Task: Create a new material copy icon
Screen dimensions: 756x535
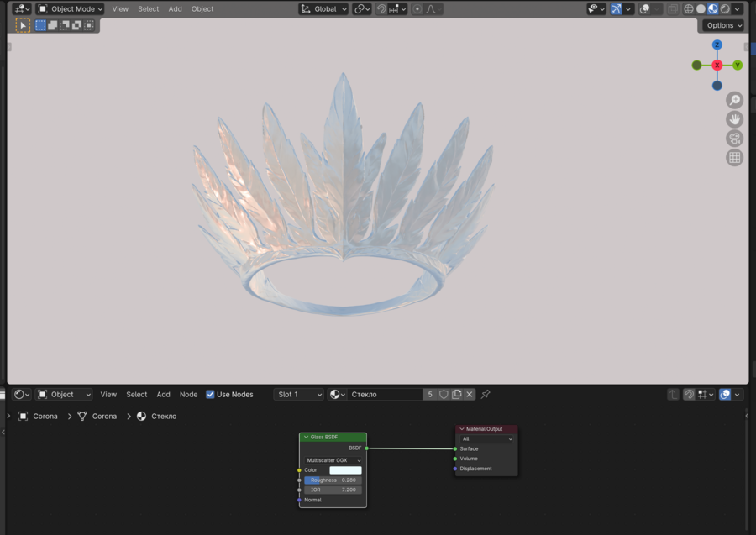Action: (x=457, y=395)
